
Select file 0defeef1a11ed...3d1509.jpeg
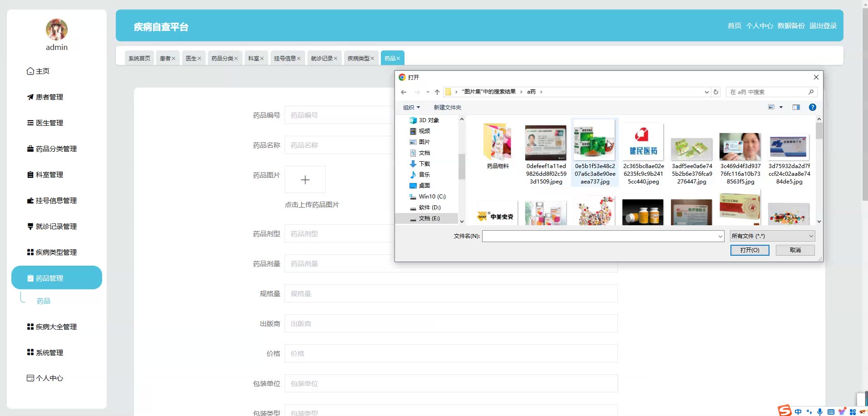tap(546, 154)
